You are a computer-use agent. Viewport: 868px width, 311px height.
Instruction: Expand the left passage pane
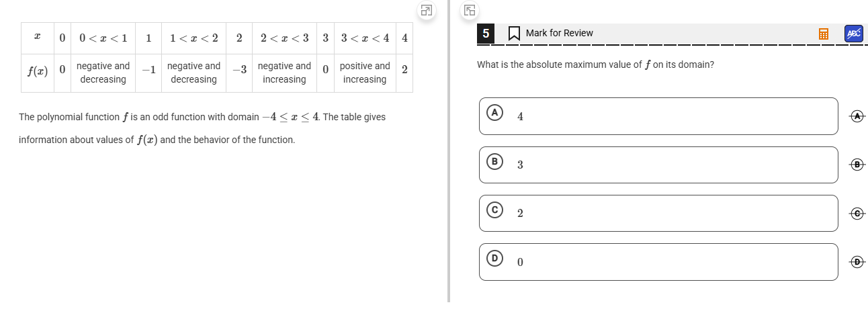tap(426, 10)
